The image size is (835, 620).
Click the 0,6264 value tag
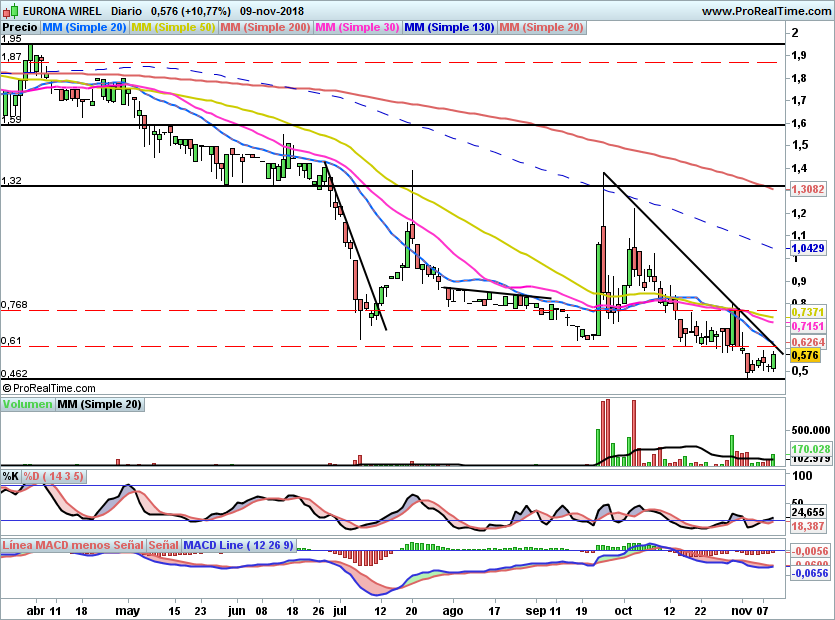807,342
